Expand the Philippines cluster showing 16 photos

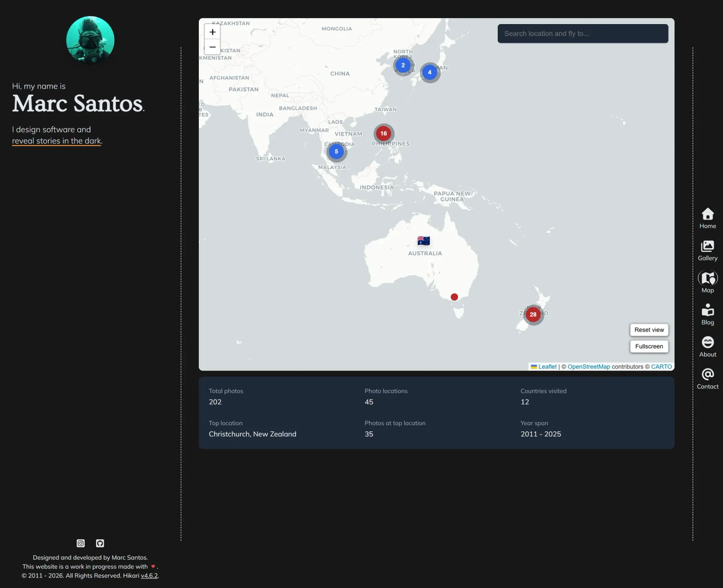point(383,133)
